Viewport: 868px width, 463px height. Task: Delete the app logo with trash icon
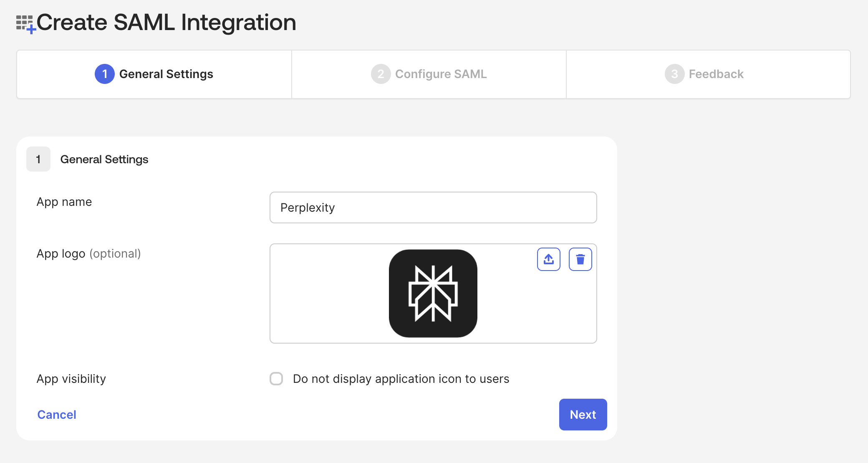coord(580,259)
